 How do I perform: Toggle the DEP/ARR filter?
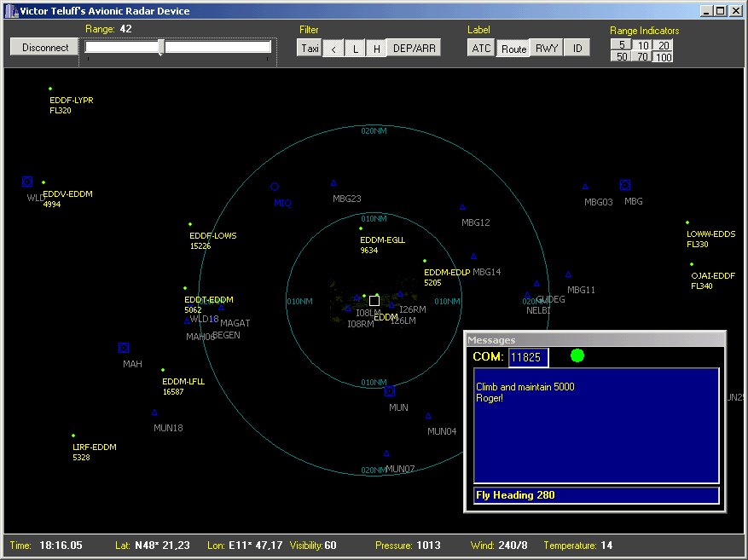[x=415, y=49]
